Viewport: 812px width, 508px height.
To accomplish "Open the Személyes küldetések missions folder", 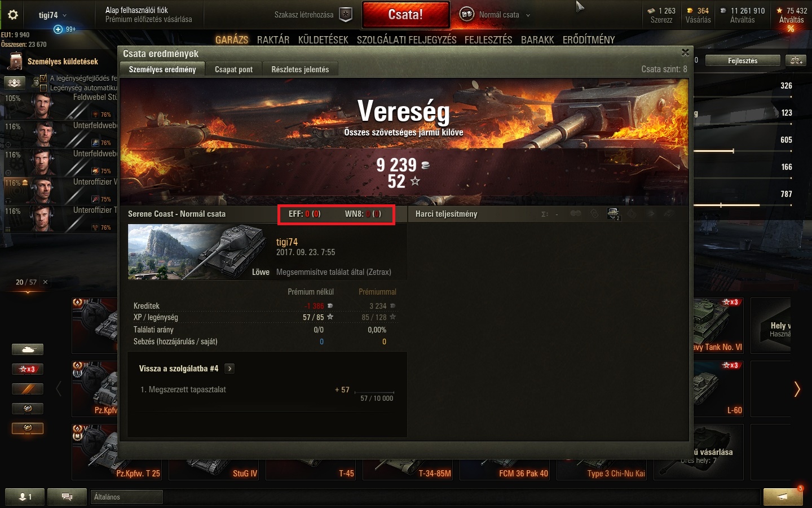I will click(x=55, y=61).
